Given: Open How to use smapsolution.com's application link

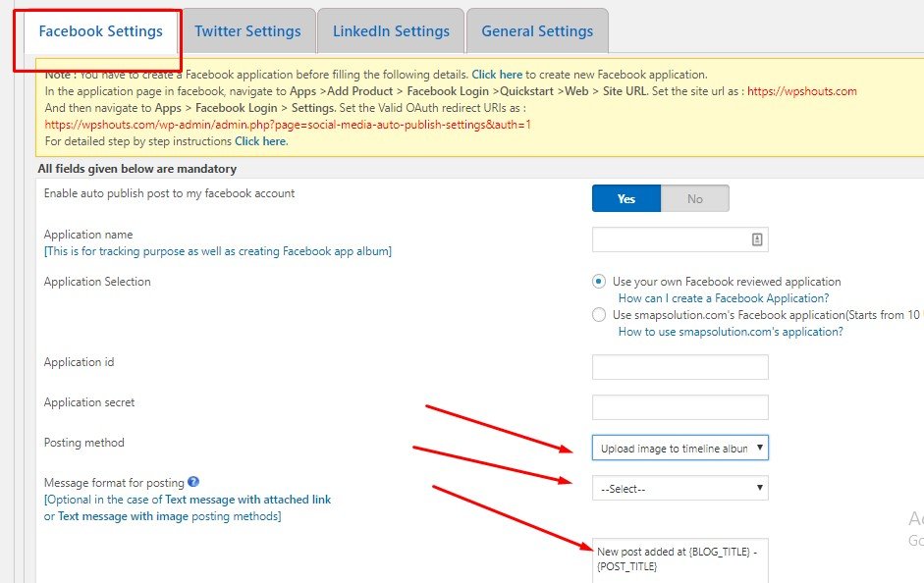Looking at the screenshot, I should [x=731, y=332].
